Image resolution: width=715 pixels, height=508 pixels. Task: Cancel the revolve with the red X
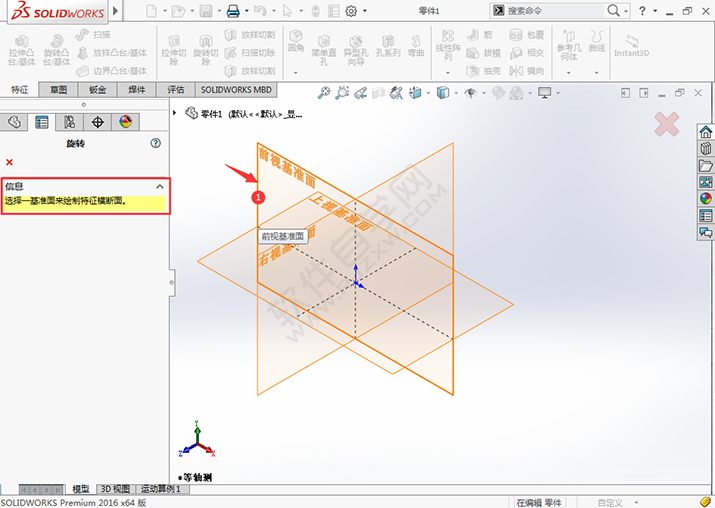pos(9,162)
